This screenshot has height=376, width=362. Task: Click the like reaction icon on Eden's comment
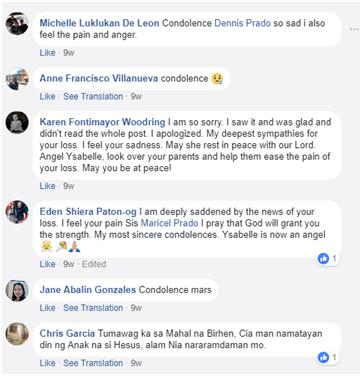[x=323, y=258]
